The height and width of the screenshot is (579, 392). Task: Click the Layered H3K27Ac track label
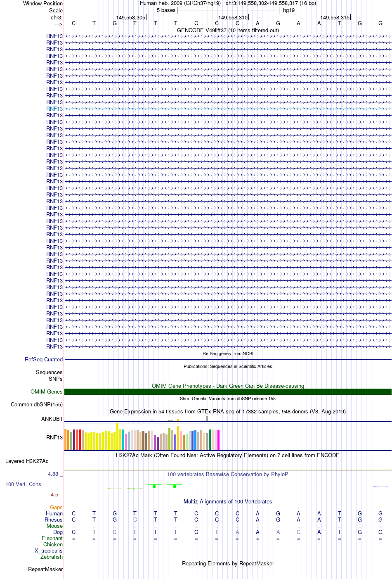coord(27,461)
